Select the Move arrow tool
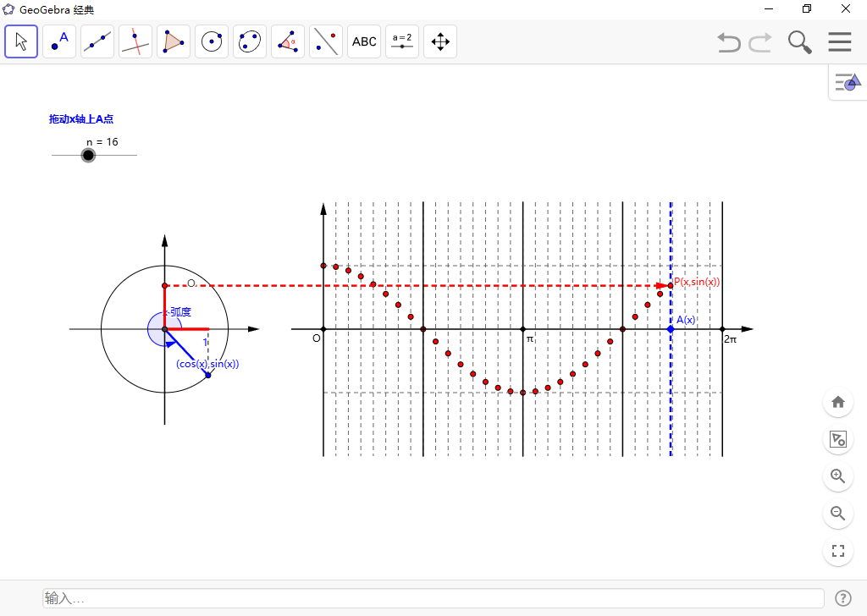Screen dimensions: 867x616 21,41
